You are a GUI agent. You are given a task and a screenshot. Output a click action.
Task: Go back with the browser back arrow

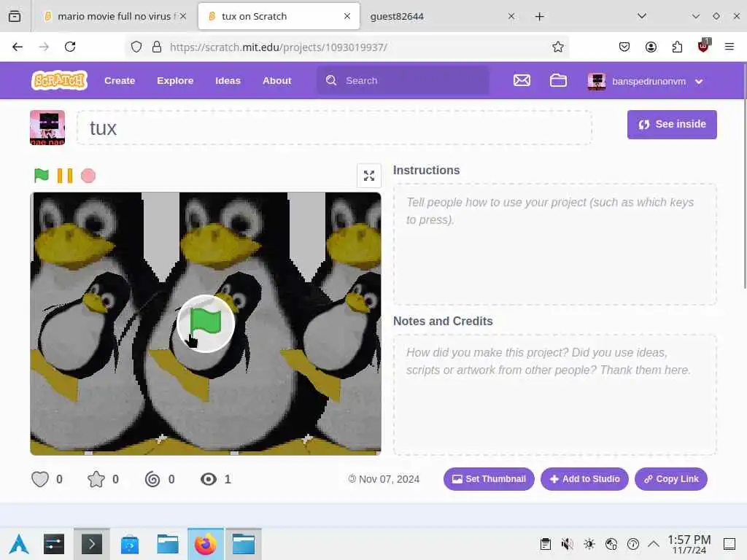pos(18,47)
